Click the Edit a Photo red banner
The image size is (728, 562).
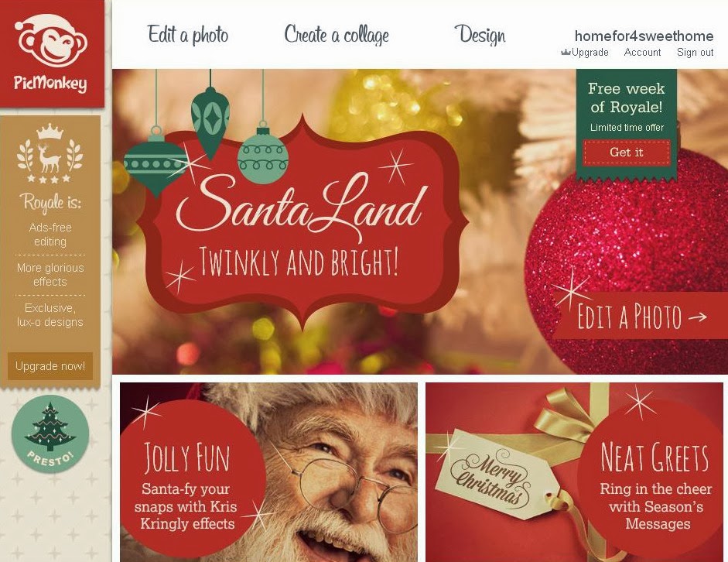coord(640,317)
